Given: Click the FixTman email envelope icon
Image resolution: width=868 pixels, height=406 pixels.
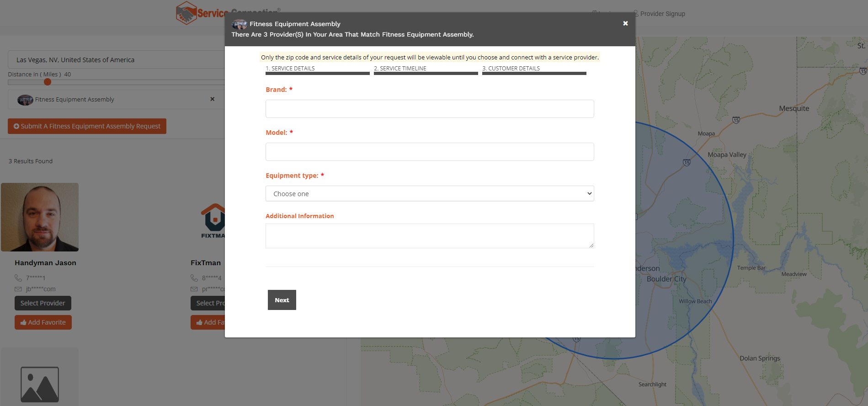Looking at the screenshot, I should [x=194, y=289].
